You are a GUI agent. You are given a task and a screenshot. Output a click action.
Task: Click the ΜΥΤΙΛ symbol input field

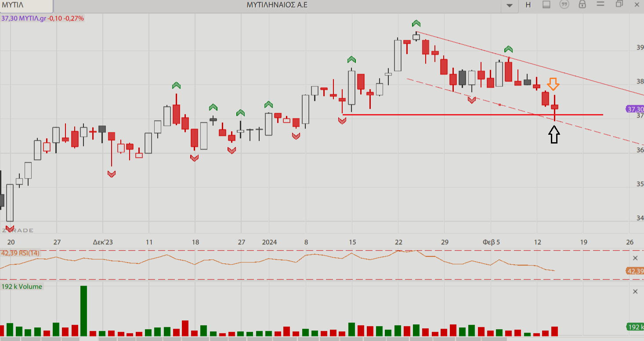[x=26, y=5]
